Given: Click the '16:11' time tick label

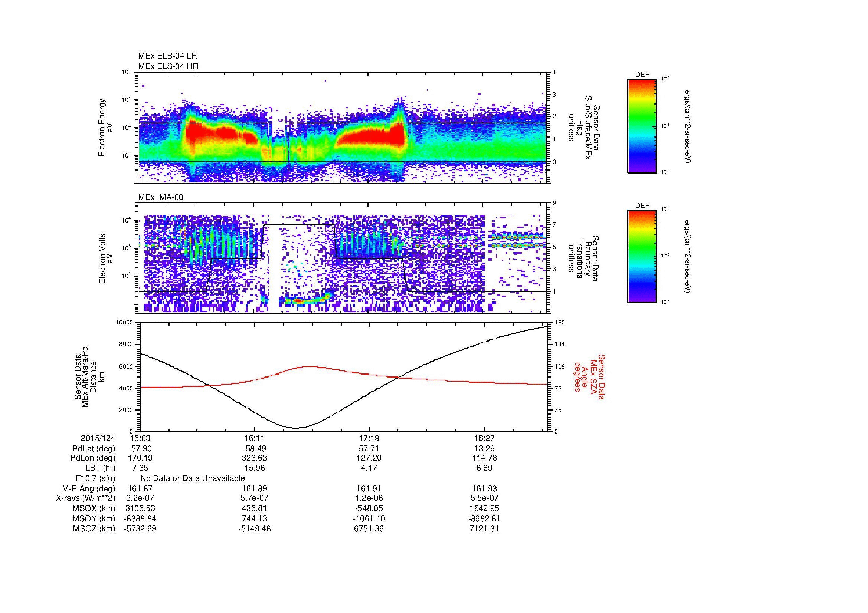Looking at the screenshot, I should [255, 438].
